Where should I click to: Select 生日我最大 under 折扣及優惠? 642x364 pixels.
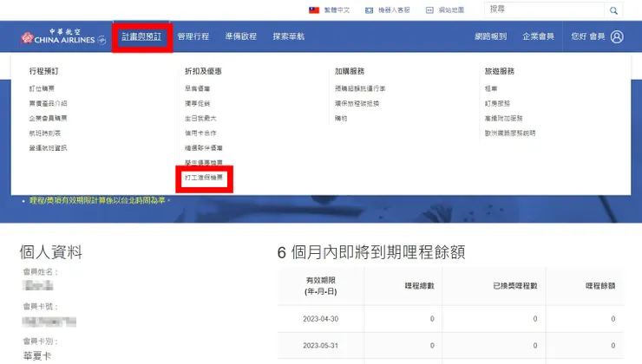tap(200, 118)
